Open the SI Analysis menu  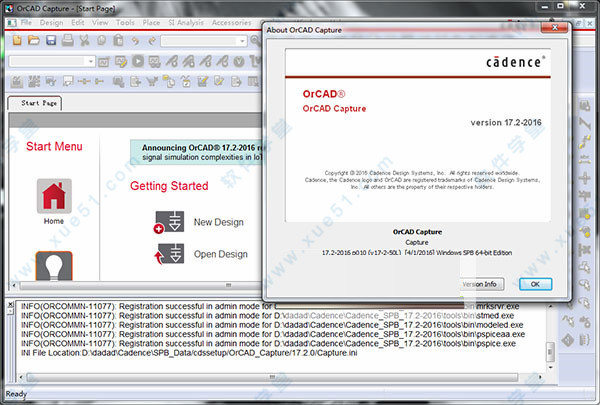(186, 23)
